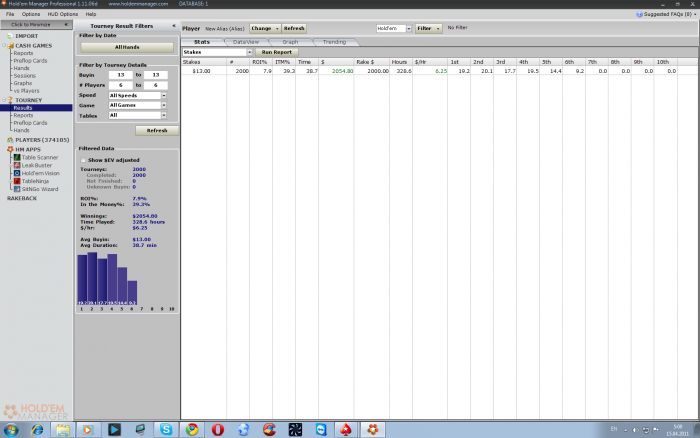Open the Tables dropdown
Image resolution: width=700 pixels, height=438 pixels.
coord(164,115)
